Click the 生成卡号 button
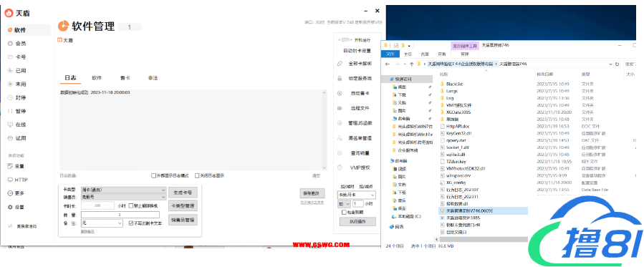The image size is (644, 267). pyautogui.click(x=183, y=193)
